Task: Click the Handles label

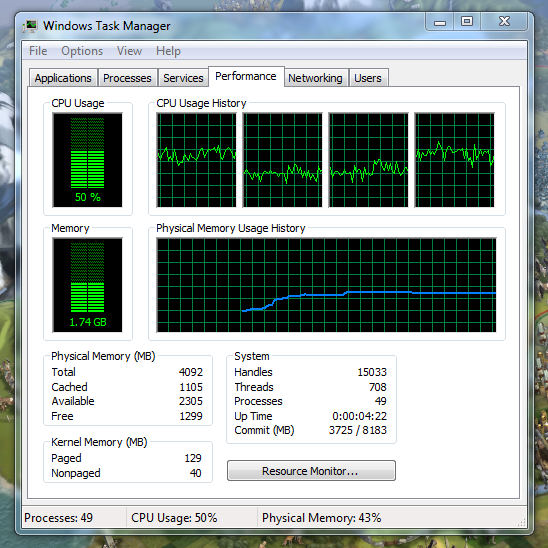Action: tap(253, 372)
